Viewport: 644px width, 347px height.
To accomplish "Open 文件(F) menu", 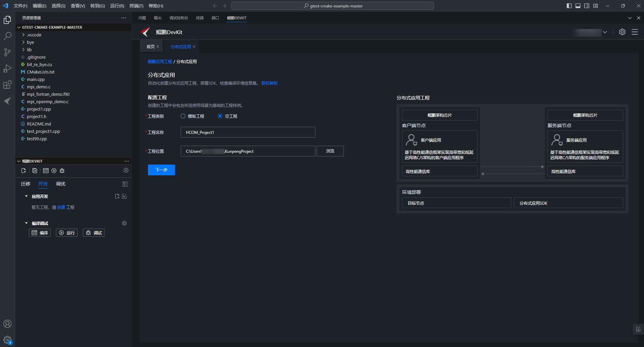I will pyautogui.click(x=21, y=6).
